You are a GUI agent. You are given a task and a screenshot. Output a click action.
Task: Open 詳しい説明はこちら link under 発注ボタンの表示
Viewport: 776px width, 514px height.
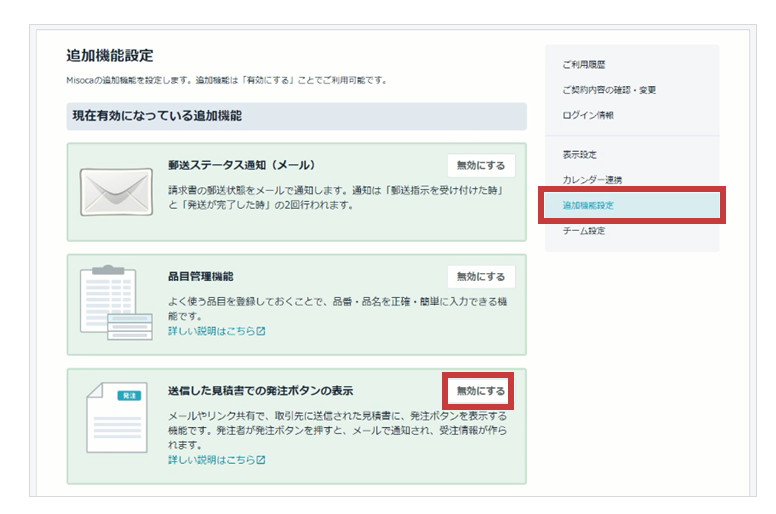coord(217,460)
